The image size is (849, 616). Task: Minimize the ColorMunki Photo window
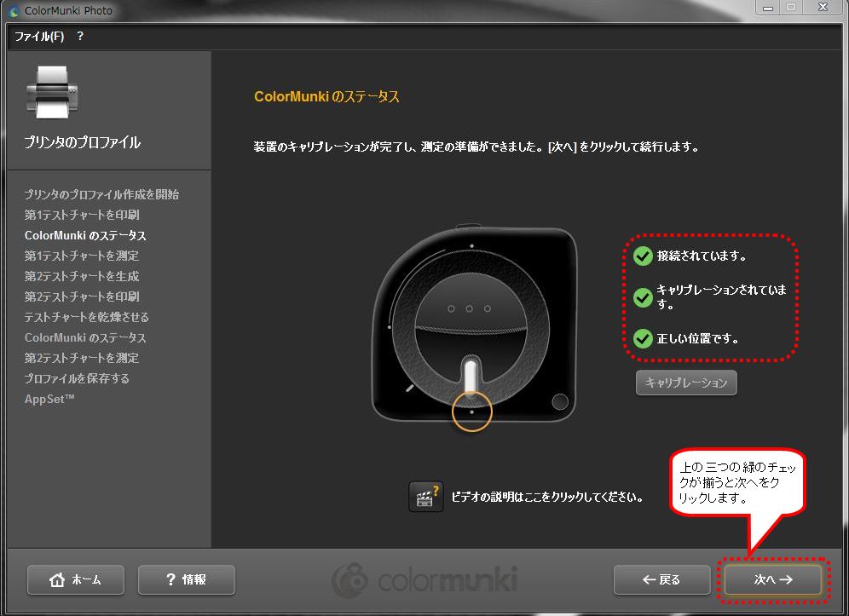[x=768, y=8]
